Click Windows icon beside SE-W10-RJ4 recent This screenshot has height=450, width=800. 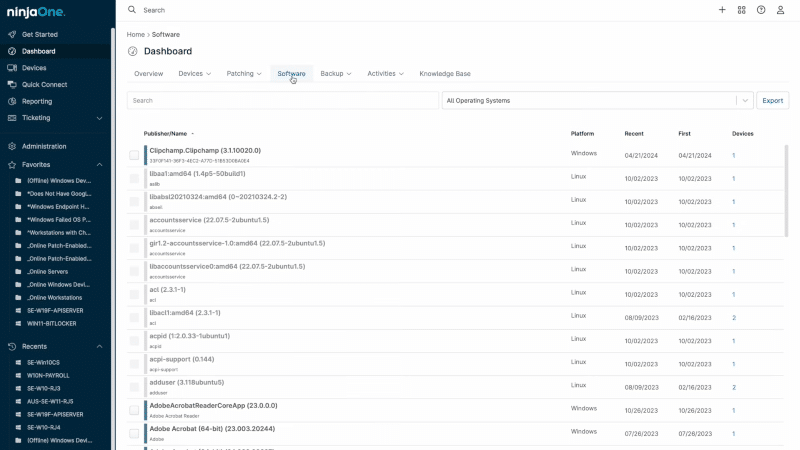pos(18,428)
